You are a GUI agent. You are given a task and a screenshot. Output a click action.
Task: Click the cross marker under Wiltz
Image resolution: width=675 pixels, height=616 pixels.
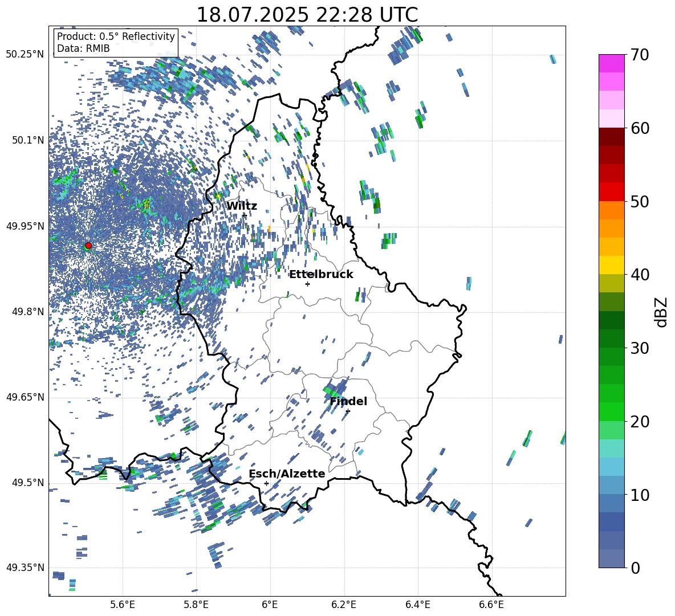(x=245, y=215)
